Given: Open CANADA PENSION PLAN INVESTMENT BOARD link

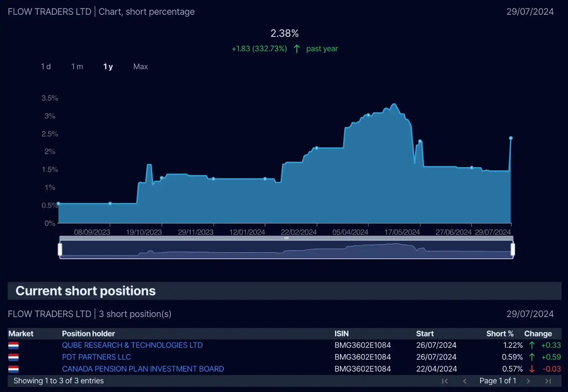Looking at the screenshot, I should (x=143, y=369).
